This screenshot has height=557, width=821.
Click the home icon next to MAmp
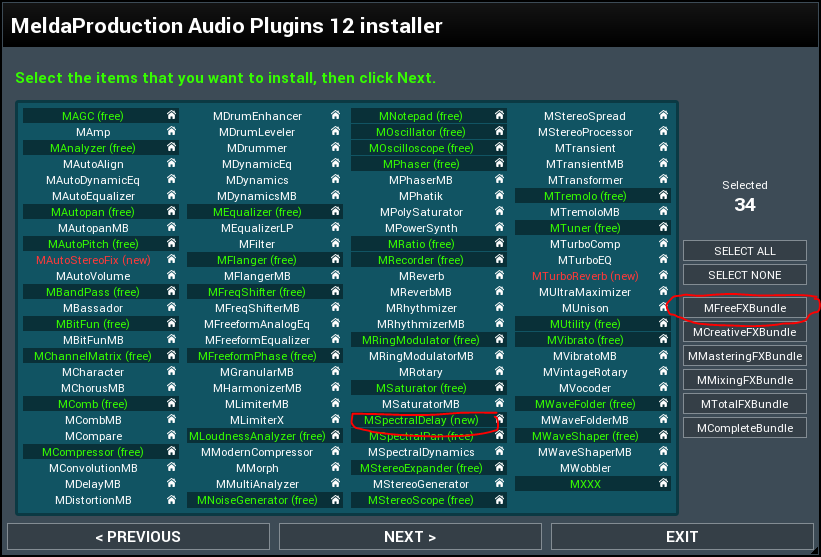(171, 131)
